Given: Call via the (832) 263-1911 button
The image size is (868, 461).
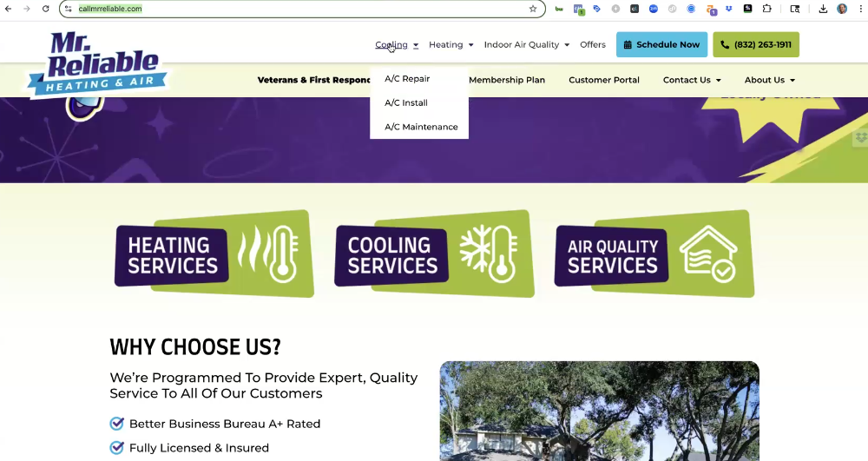Looking at the screenshot, I should tap(755, 45).
